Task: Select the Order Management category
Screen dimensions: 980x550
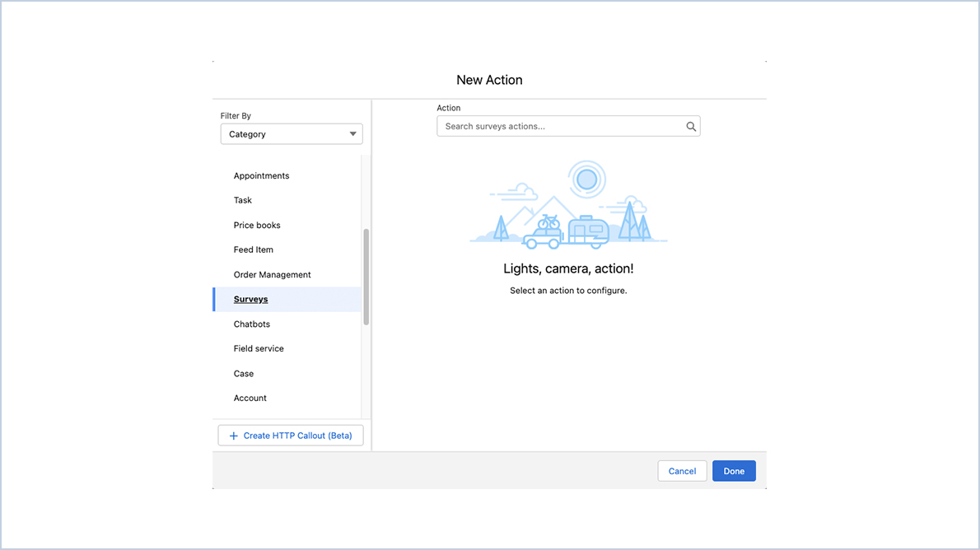Action: point(272,274)
